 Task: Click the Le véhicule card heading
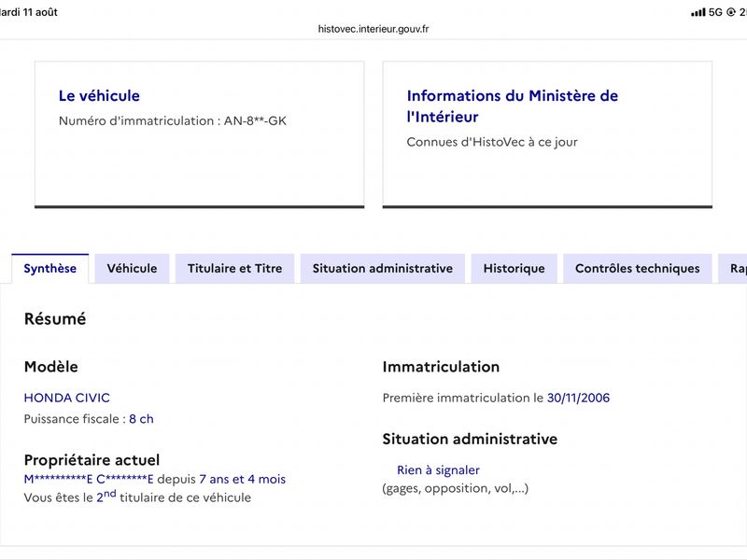click(99, 96)
